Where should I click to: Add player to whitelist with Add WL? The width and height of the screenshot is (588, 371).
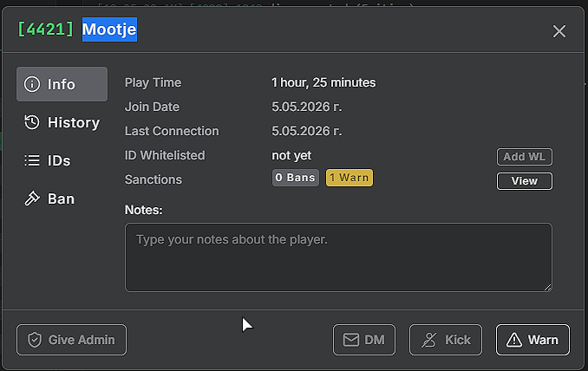524,157
